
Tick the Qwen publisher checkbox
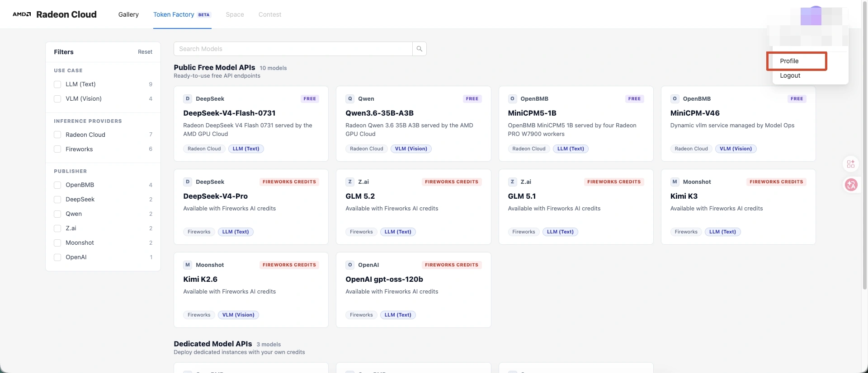pos(57,214)
